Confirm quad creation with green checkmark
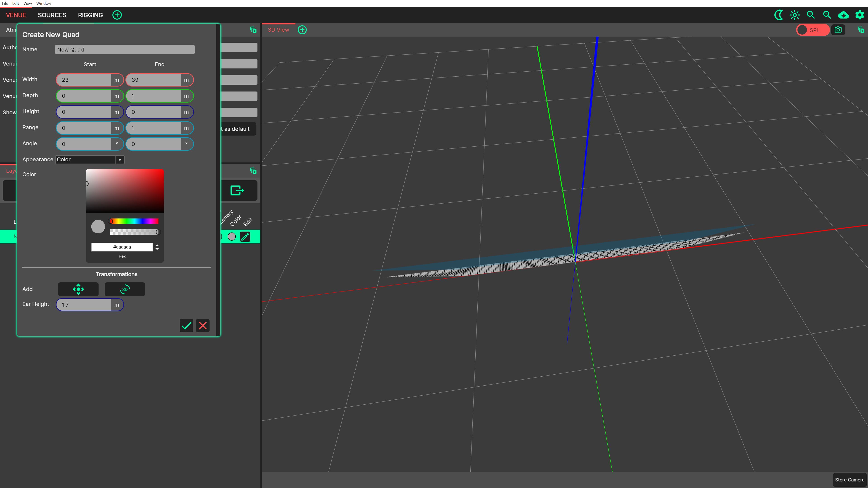Viewport: 868px width, 488px height. pos(186,325)
